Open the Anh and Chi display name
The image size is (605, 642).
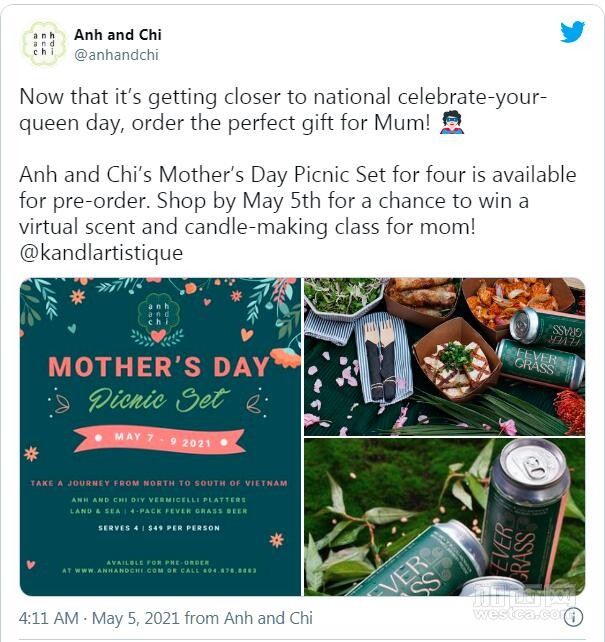[x=118, y=35]
